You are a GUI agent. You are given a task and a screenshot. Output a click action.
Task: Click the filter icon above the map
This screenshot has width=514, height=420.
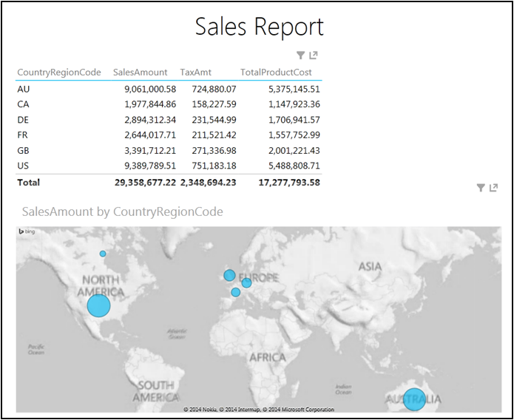[x=481, y=189]
